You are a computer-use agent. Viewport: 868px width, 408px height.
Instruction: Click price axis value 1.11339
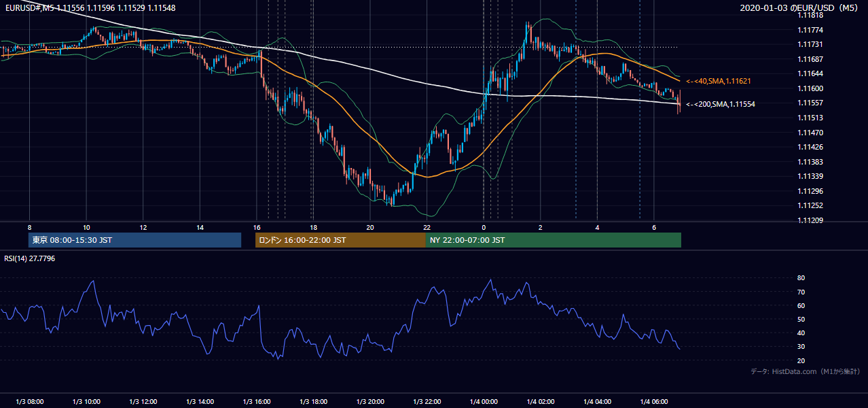coord(810,176)
